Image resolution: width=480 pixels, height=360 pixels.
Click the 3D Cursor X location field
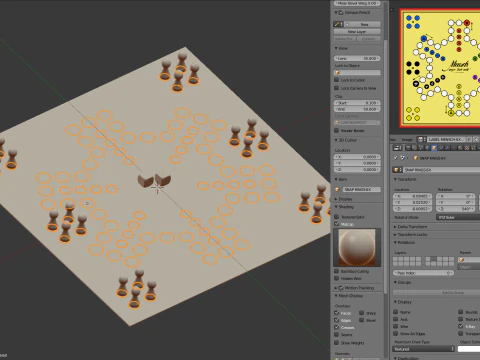click(x=357, y=157)
